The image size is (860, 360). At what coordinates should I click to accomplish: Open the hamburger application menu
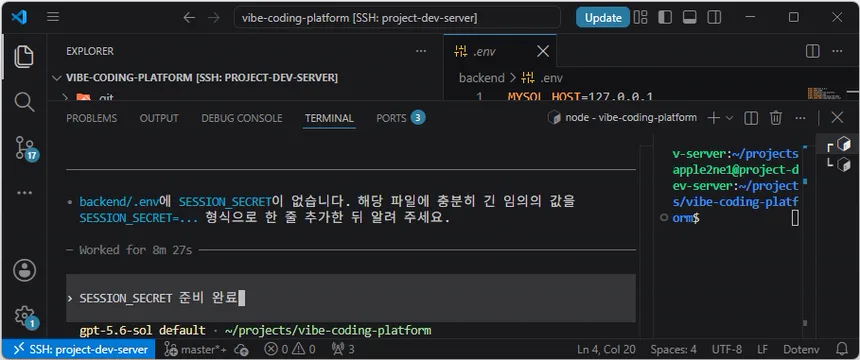(x=53, y=17)
